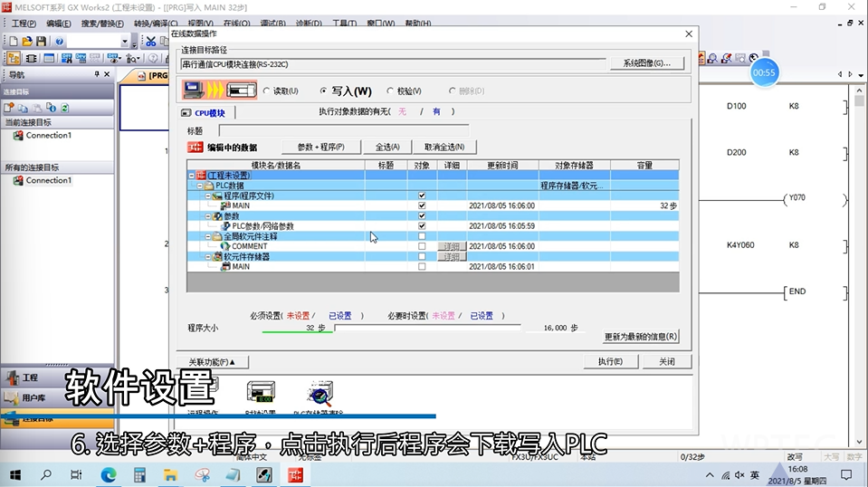Open the 搜索/替换(F) menu

102,24
